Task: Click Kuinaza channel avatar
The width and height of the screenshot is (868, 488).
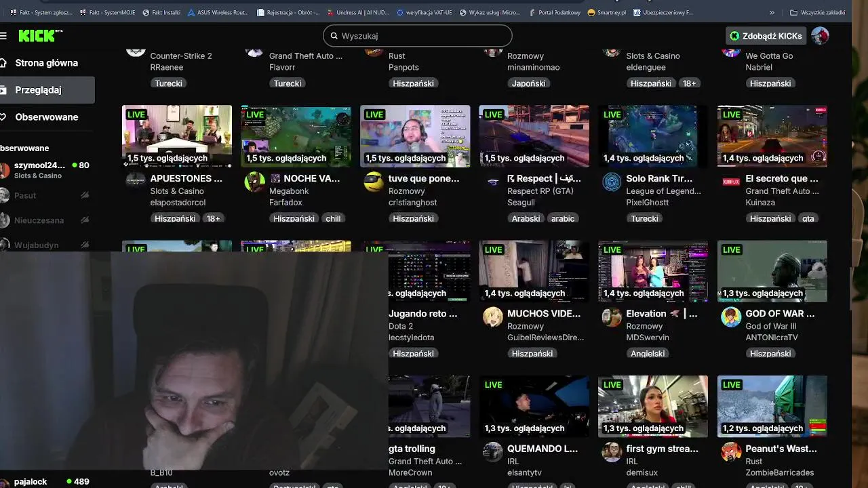Action: point(731,182)
